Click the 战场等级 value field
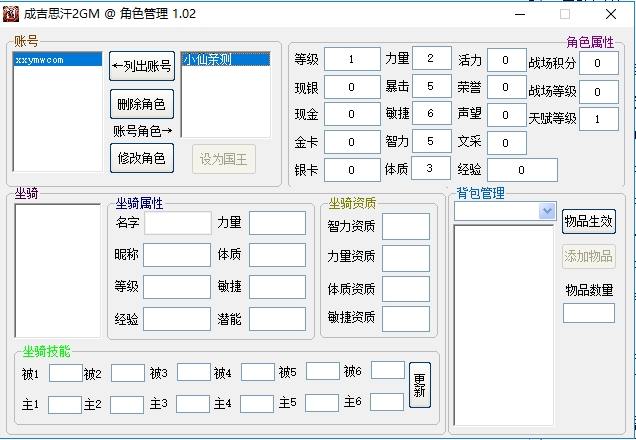 click(x=599, y=92)
